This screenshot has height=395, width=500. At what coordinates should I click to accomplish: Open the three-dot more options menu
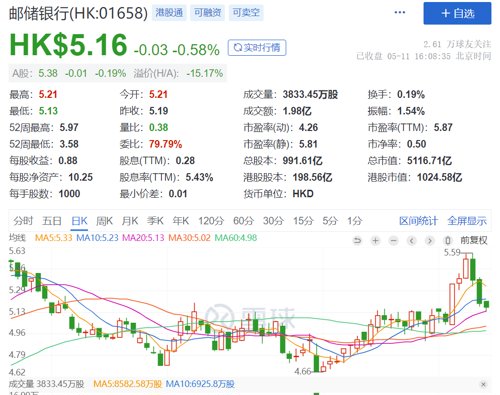click(400, 13)
